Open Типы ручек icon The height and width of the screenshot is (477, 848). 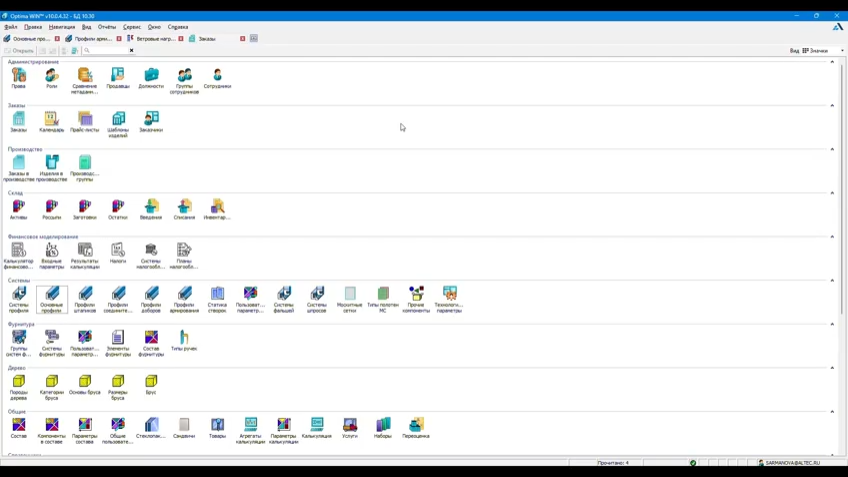point(184,341)
